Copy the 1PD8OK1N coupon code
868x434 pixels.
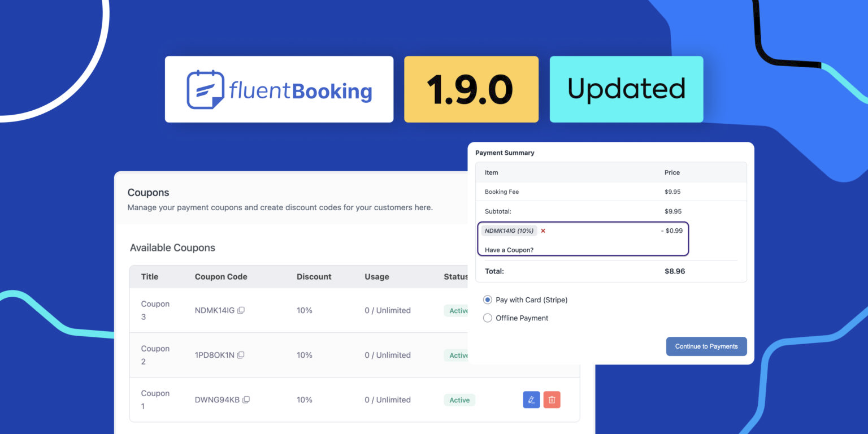241,354
